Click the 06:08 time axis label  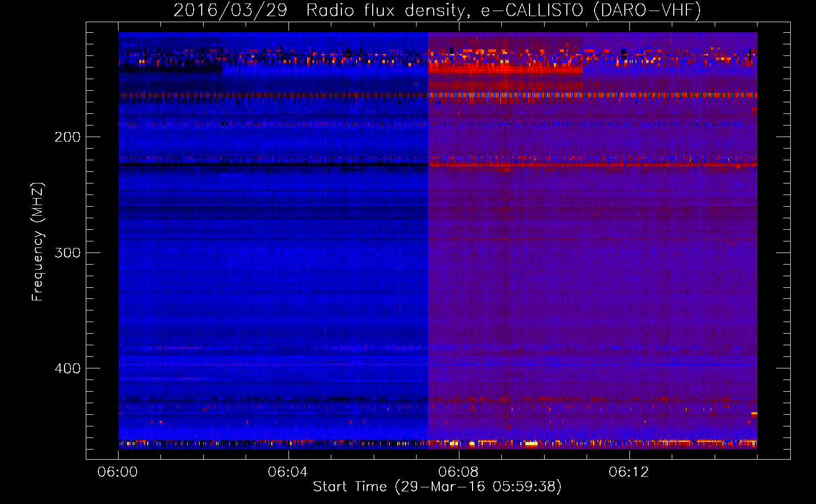[458, 472]
